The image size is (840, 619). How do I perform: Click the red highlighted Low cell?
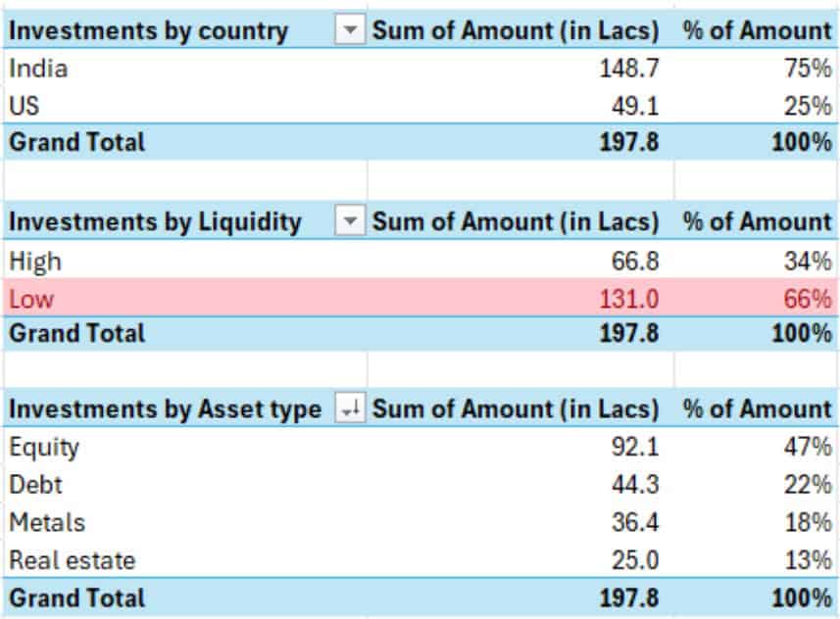(31, 298)
